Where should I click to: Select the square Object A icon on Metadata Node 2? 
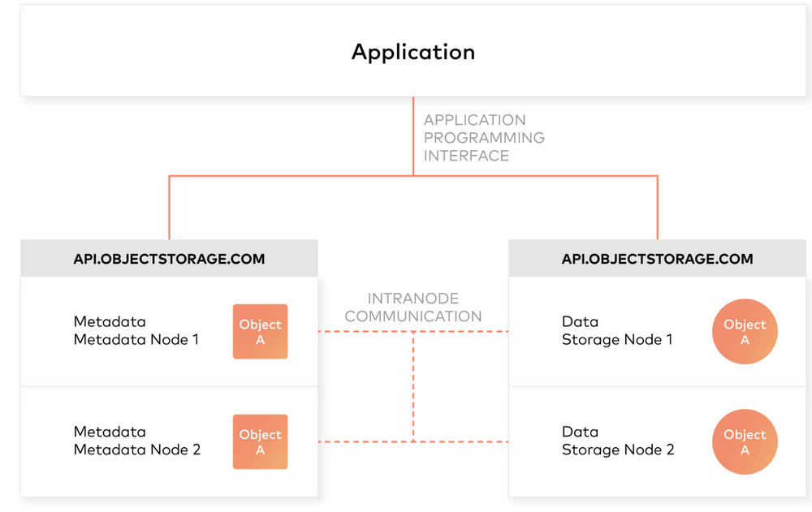[x=260, y=441]
